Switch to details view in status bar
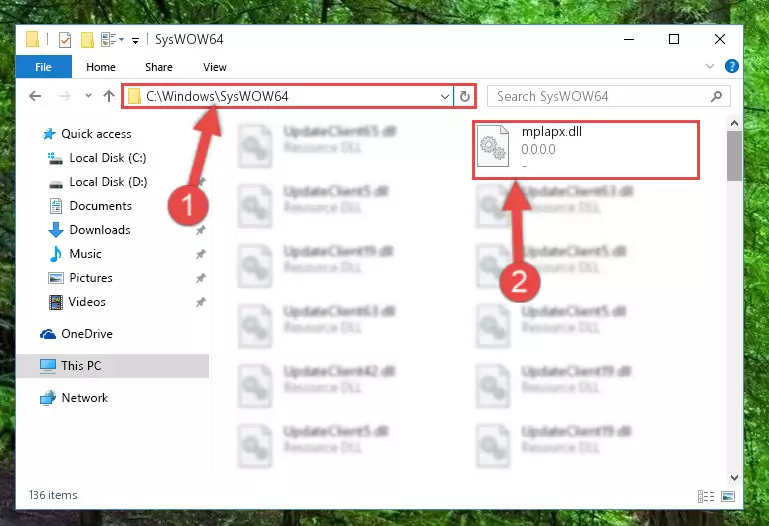The height and width of the screenshot is (526, 769). [706, 497]
